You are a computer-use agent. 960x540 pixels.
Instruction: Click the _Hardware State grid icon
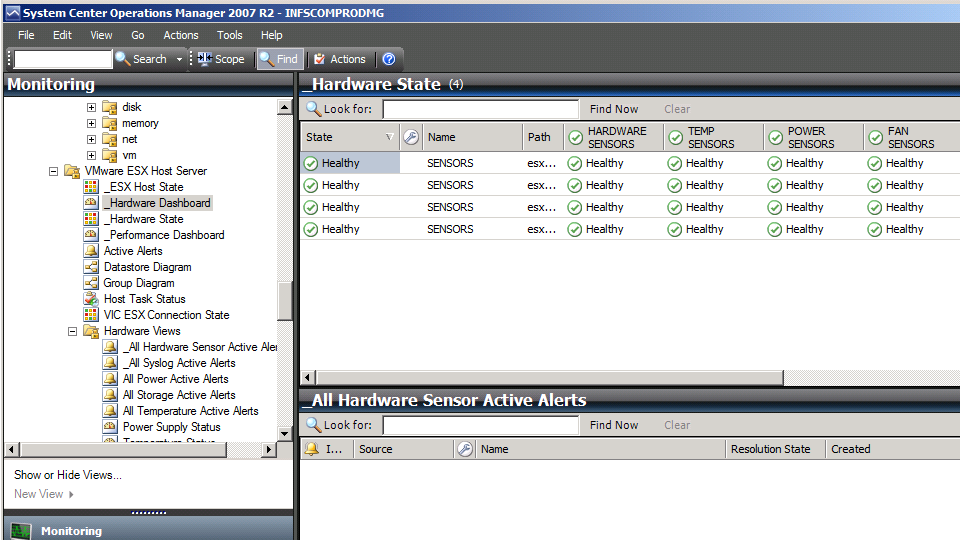point(91,219)
